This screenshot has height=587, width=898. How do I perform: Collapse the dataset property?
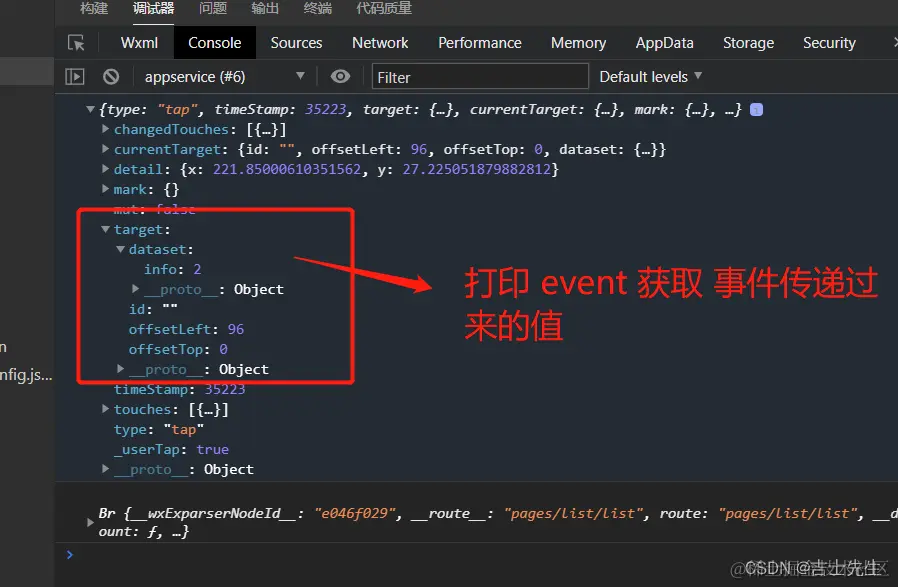pos(120,249)
